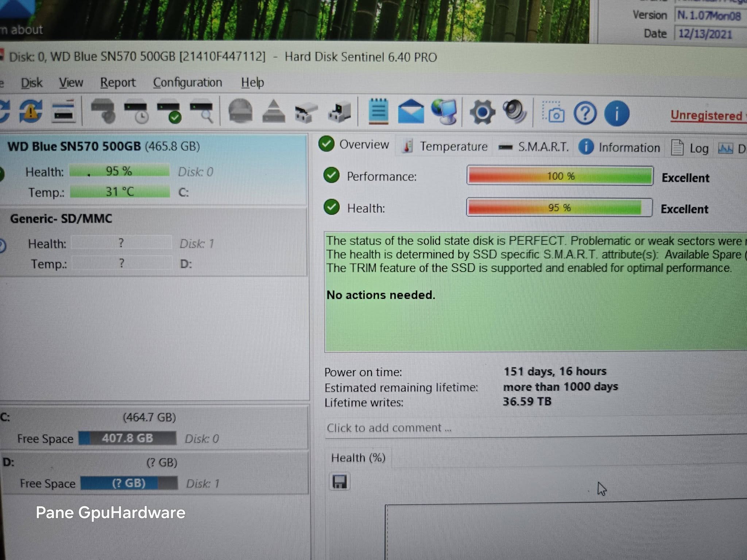Click the Hard Disk Sentinel window title bar
Screen dimensions: 747x560
[x=373, y=57]
